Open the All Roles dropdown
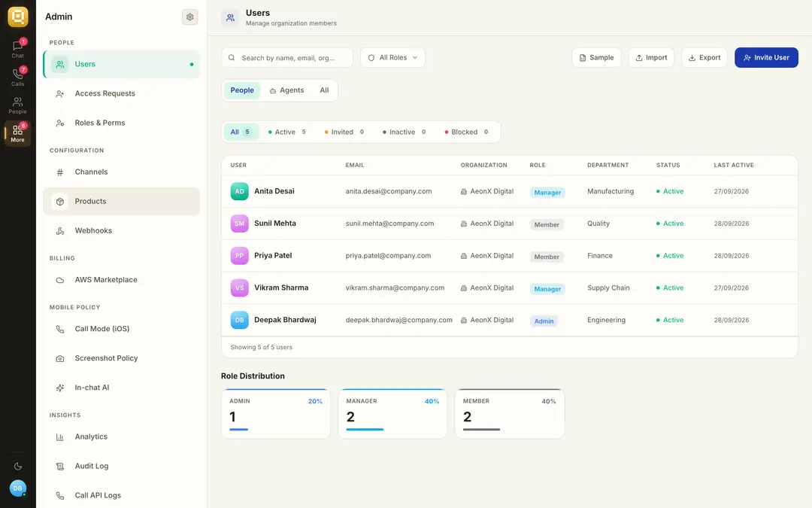 [392, 57]
